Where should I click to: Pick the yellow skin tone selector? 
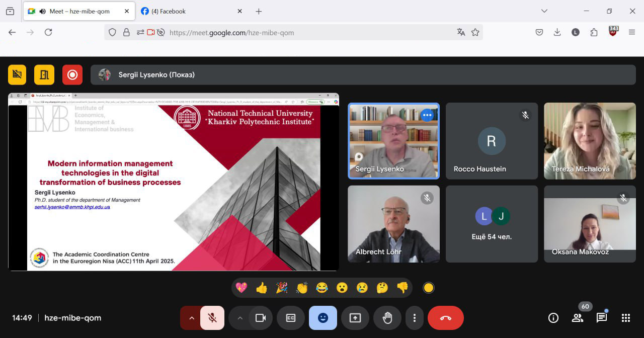pos(429,288)
